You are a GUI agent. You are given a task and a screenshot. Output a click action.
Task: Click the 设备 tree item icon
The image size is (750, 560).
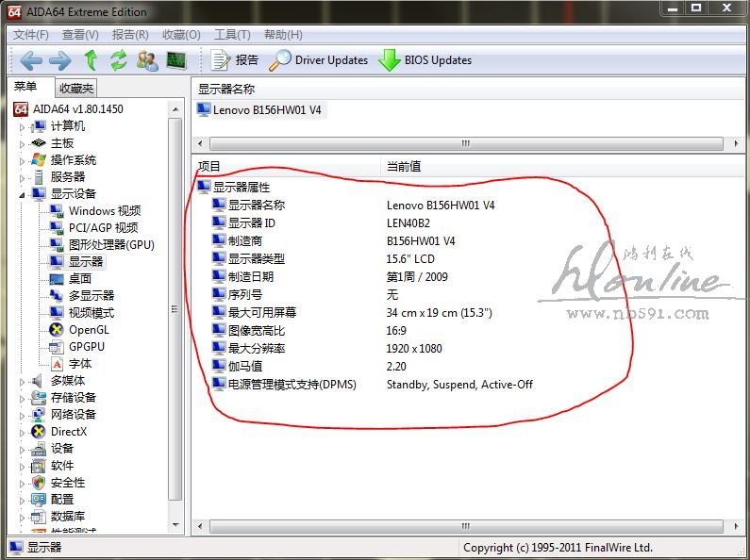(x=39, y=449)
